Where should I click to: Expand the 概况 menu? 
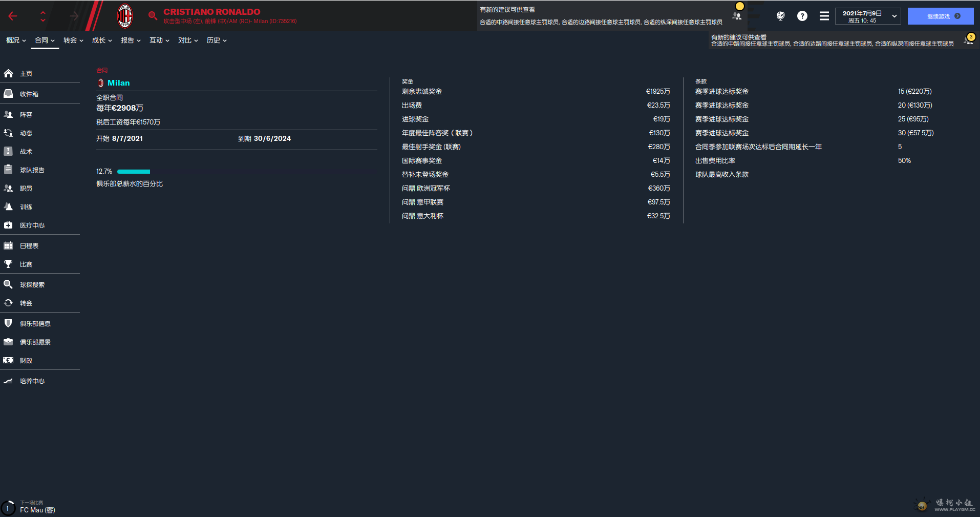coord(16,40)
